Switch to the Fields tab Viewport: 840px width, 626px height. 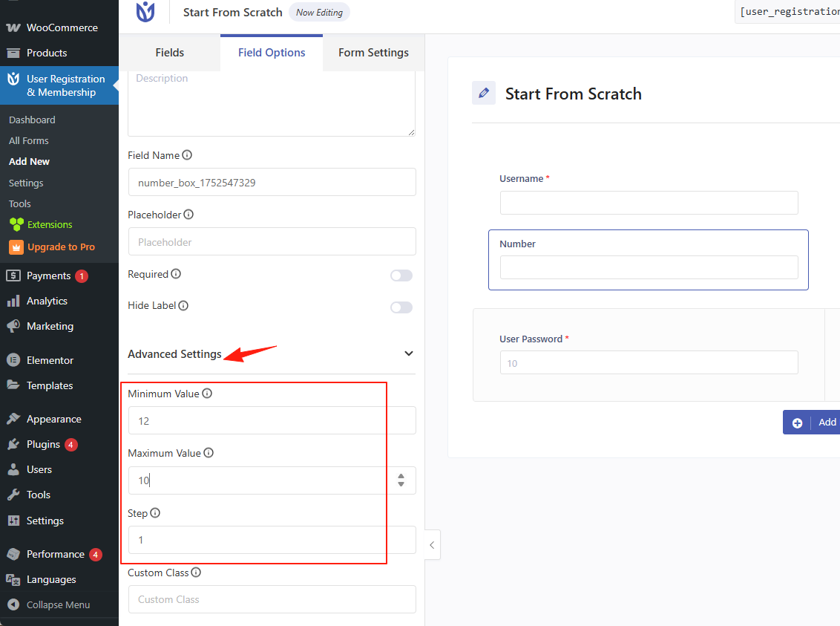(169, 53)
